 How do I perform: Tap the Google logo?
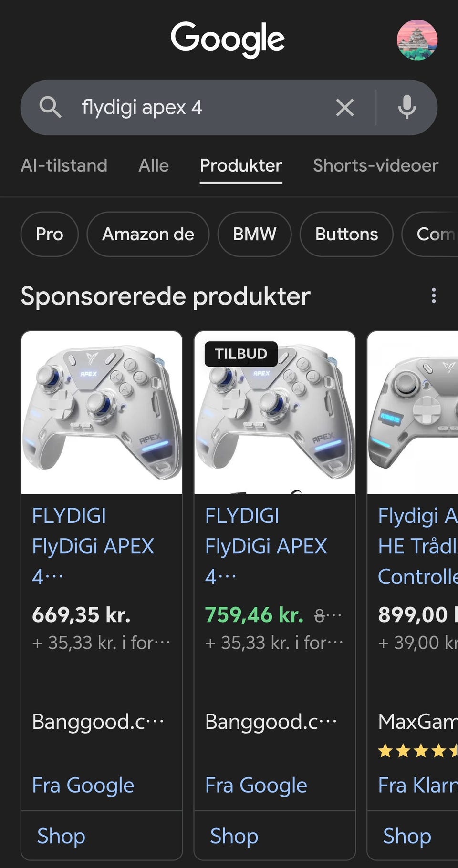pos(228,39)
